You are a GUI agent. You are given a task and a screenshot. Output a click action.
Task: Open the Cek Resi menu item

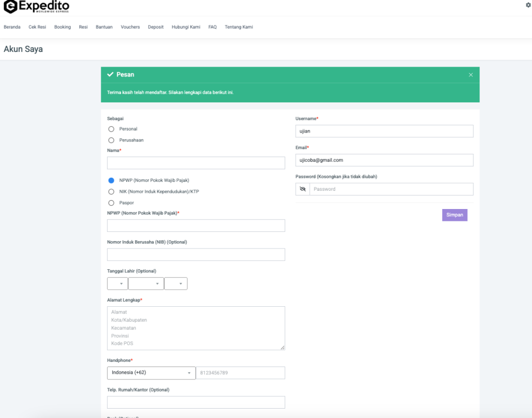(x=37, y=27)
